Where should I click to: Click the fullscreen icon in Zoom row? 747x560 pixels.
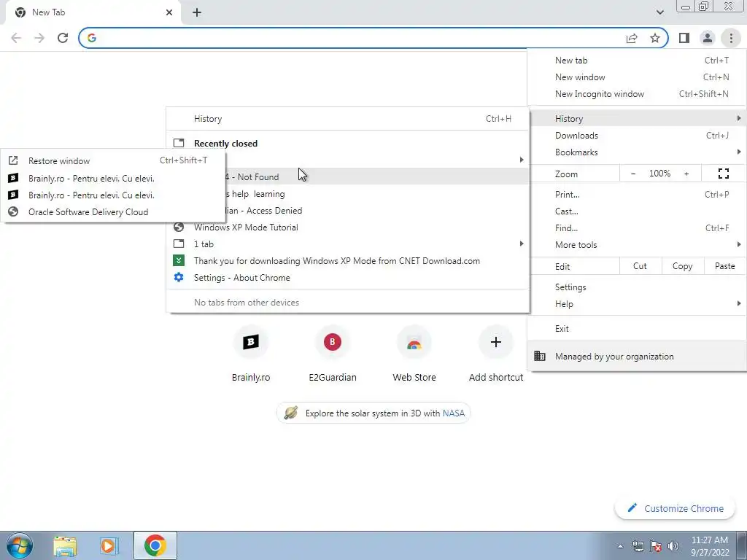click(x=723, y=174)
